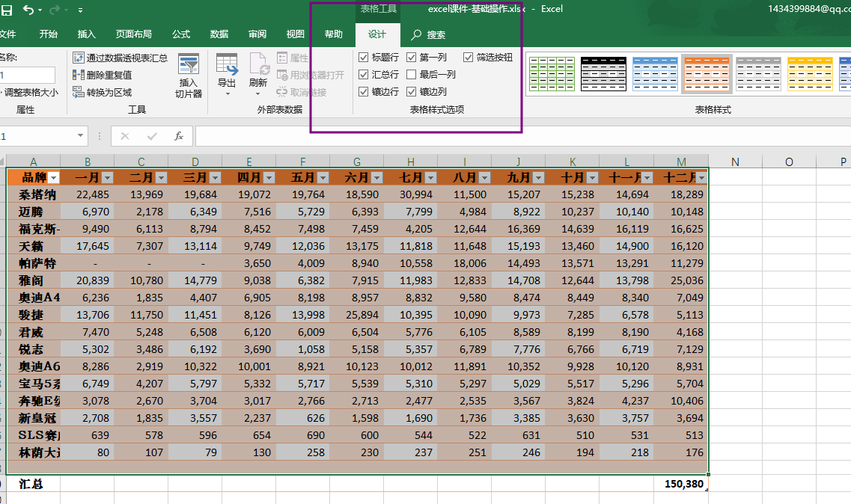Click the formula bar enter checkmark icon
Image resolution: width=851 pixels, height=504 pixels.
152,136
